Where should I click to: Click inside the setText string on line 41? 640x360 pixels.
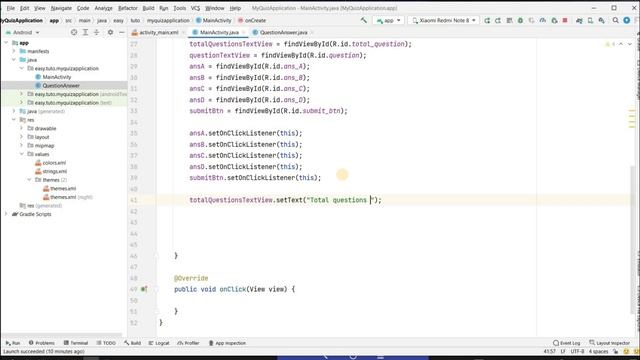click(x=340, y=200)
